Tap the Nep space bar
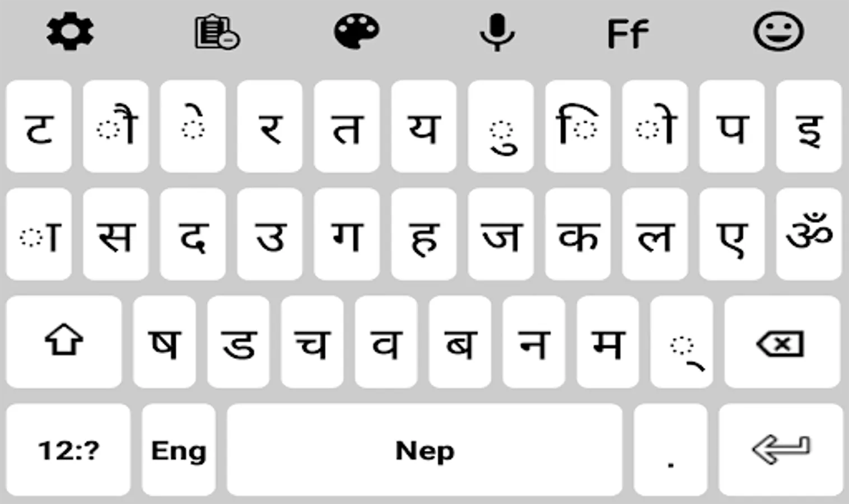Viewport: 849px width, 504px height. tap(424, 450)
